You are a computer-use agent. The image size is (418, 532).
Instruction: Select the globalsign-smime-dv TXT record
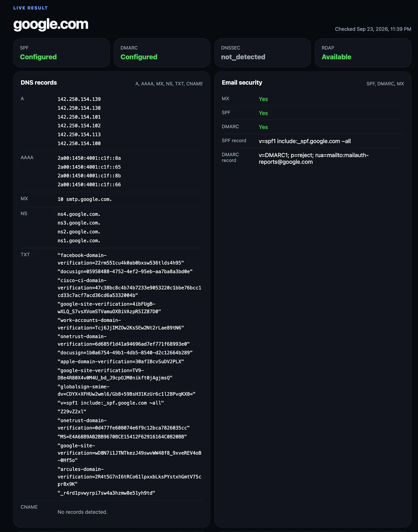click(x=126, y=390)
